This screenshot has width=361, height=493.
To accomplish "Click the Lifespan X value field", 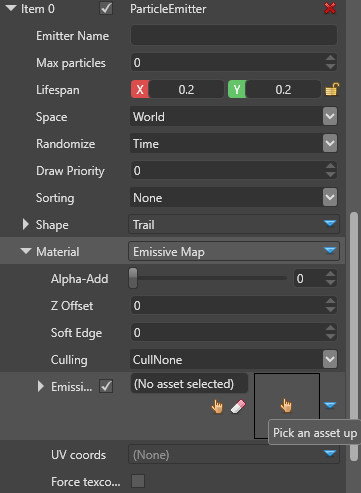I will (x=186, y=89).
